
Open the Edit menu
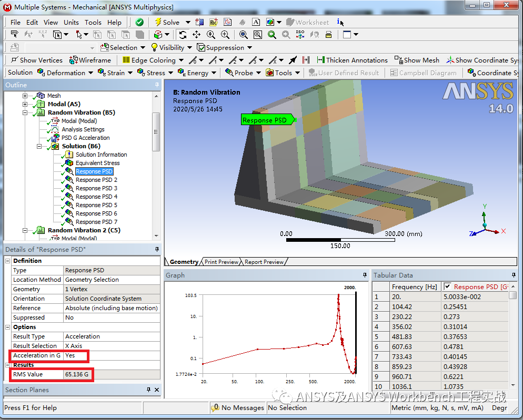tap(32, 22)
